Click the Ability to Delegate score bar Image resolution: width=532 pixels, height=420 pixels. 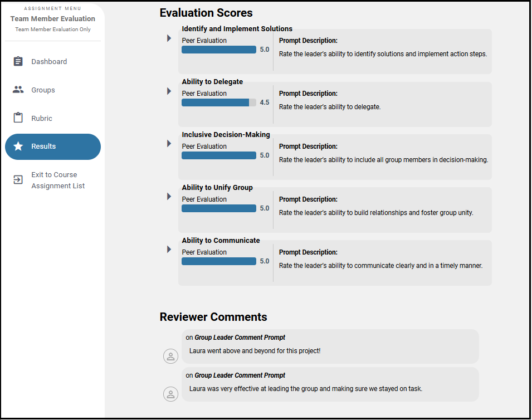pyautogui.click(x=218, y=102)
